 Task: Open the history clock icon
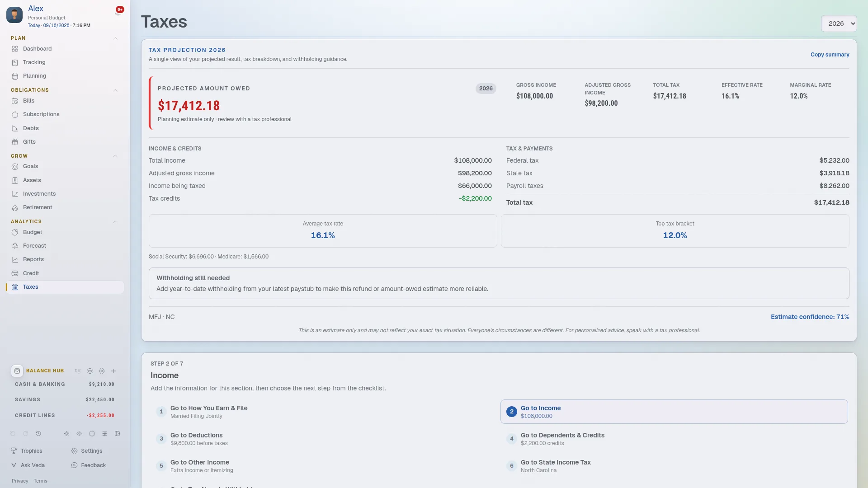point(38,434)
